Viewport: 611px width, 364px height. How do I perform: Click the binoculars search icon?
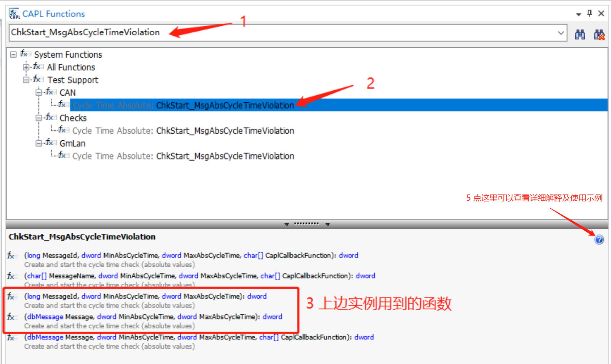pos(580,35)
